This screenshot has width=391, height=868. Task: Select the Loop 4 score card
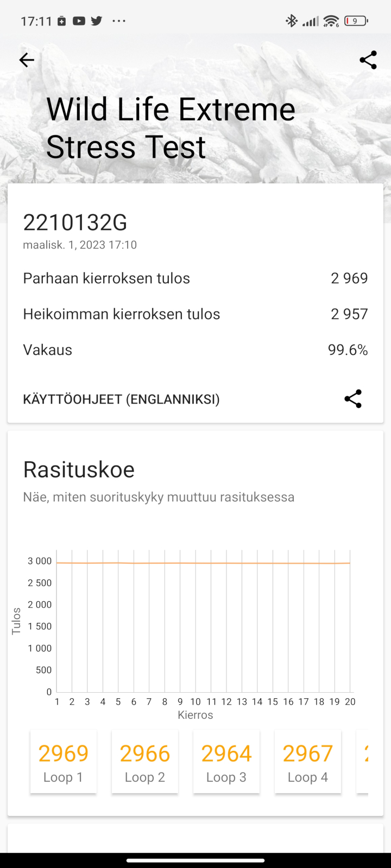pos(308,762)
